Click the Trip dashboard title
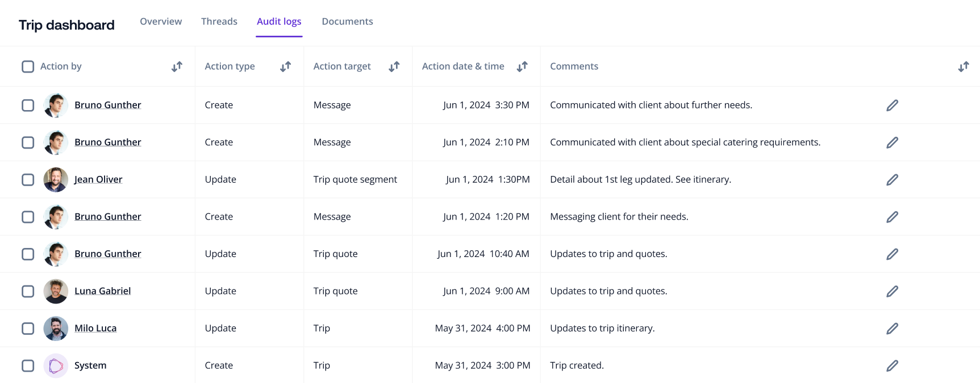The width and height of the screenshot is (980, 383). click(x=66, y=25)
